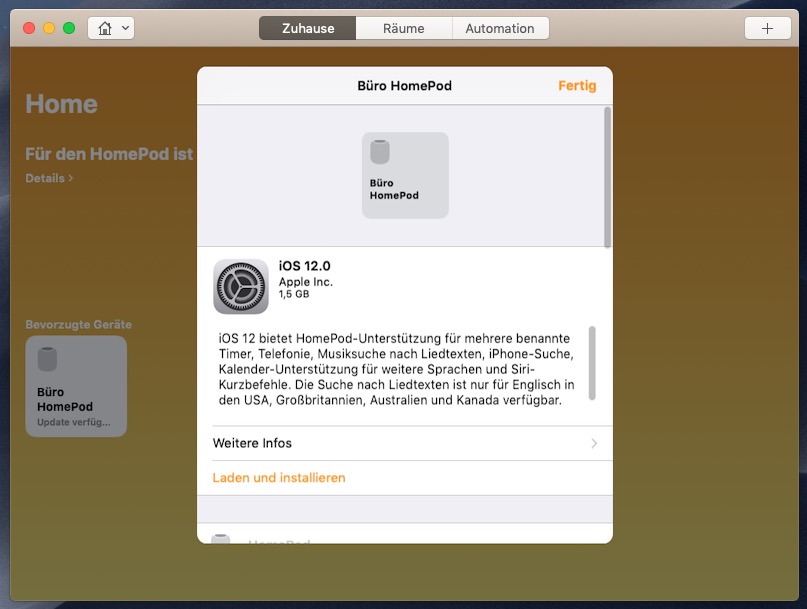Select the Automation tab

pyautogui.click(x=499, y=28)
